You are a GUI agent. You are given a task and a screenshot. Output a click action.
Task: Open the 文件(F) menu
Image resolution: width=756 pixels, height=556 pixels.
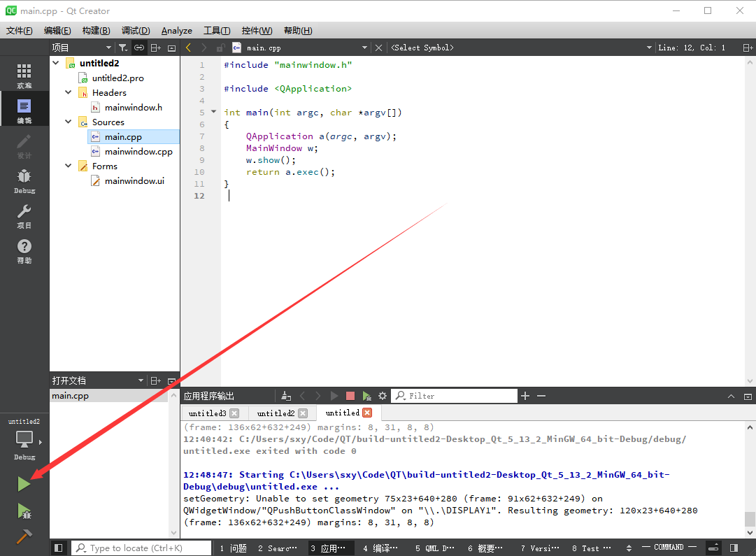click(20, 31)
